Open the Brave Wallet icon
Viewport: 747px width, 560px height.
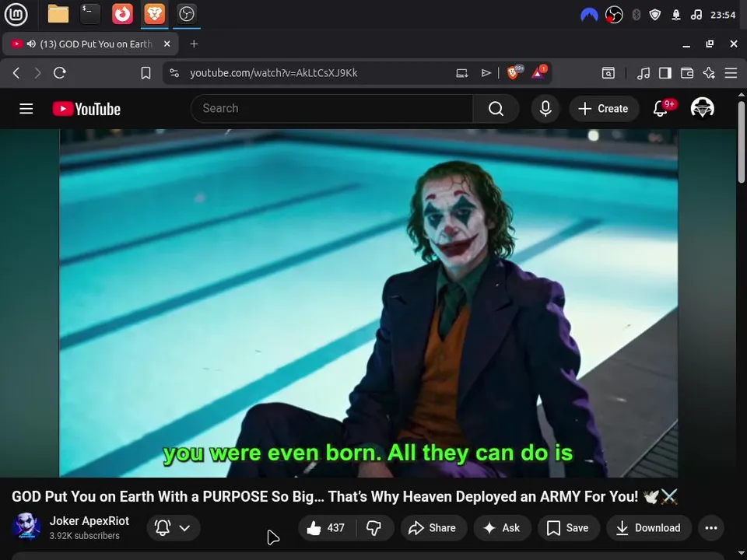[687, 73]
